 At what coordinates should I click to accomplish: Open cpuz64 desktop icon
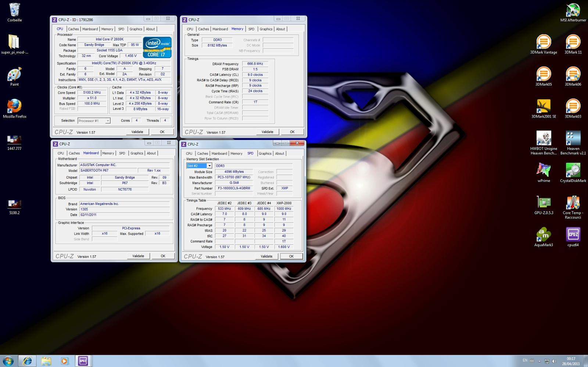tap(573, 237)
